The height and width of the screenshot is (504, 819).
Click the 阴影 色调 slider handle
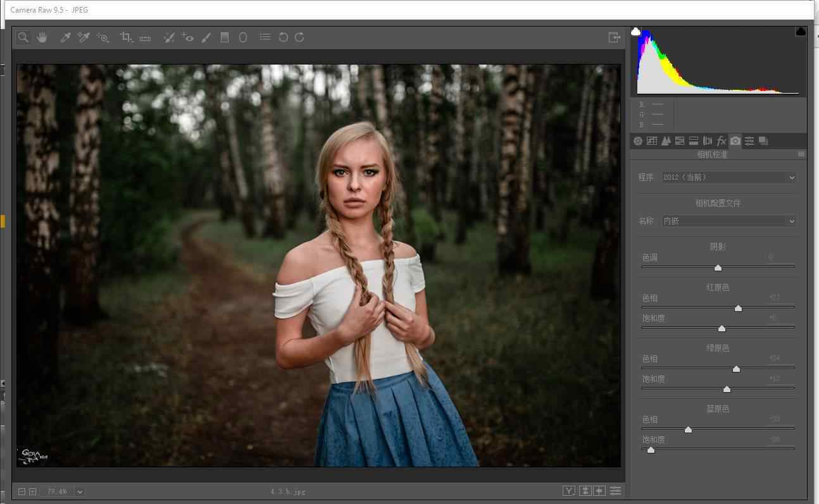[x=718, y=267]
